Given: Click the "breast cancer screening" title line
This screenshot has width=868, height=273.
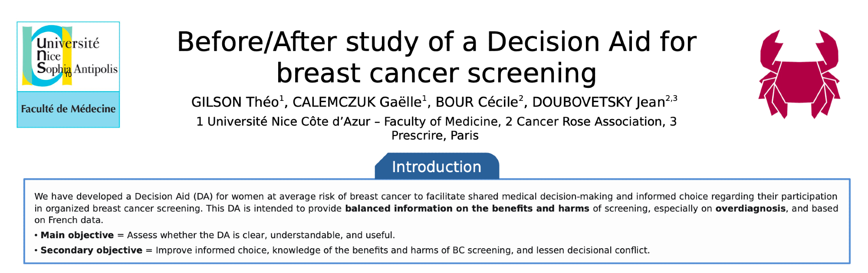Looking at the screenshot, I should coord(437,73).
